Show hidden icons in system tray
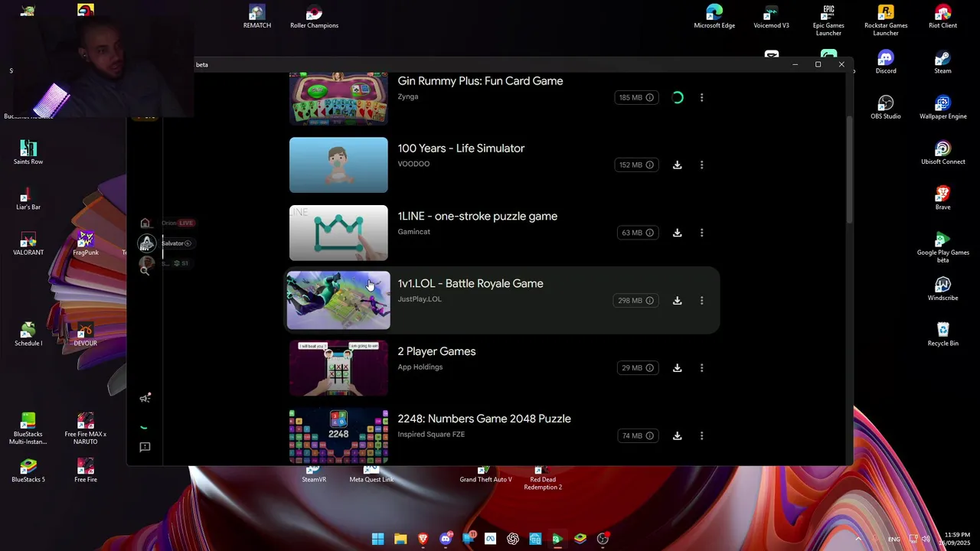The height and width of the screenshot is (551, 980). (x=858, y=539)
